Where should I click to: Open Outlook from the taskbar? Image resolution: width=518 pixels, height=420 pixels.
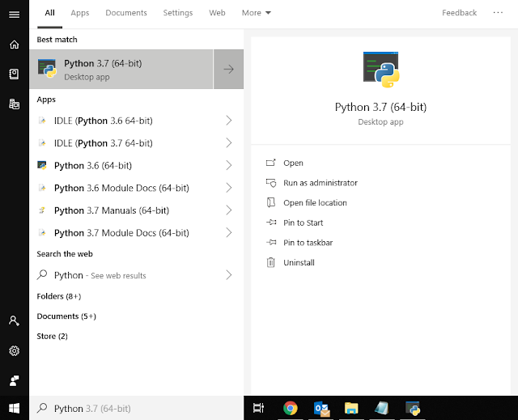click(321, 409)
